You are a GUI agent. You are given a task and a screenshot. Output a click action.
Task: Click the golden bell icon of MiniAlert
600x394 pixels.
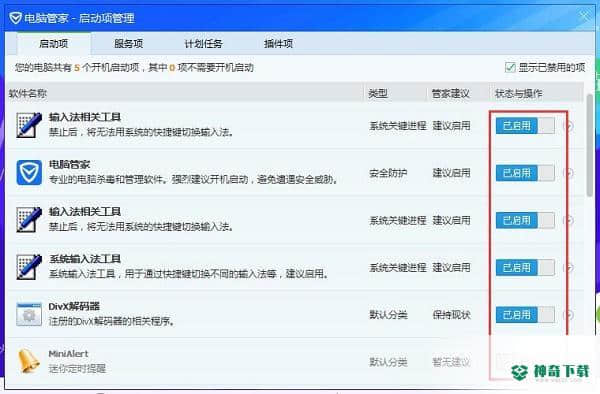pyautogui.click(x=28, y=360)
